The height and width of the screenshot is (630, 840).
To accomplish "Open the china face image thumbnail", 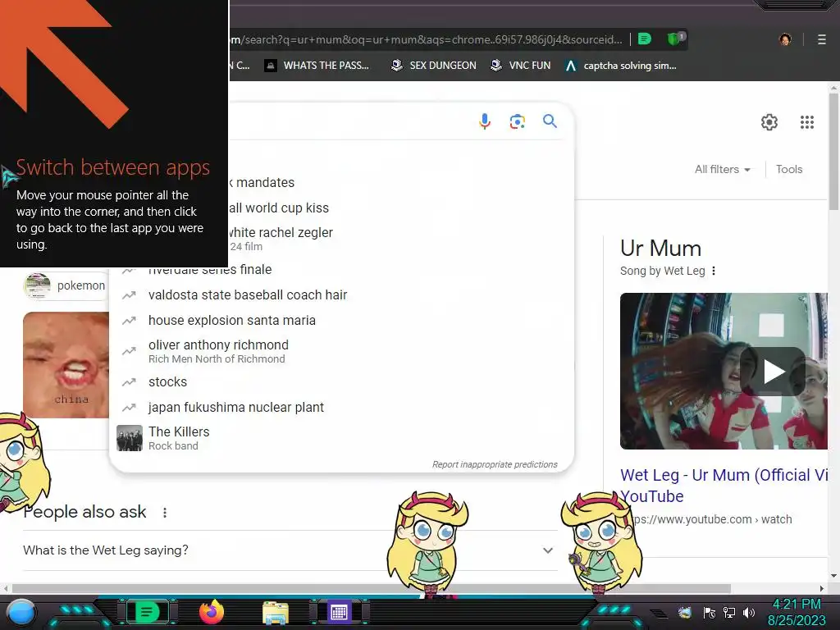I will click(66, 365).
